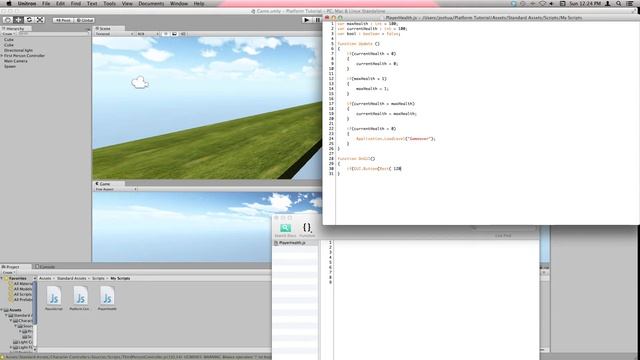This screenshot has width=640, height=360.
Task: Toggle Scene view audio icon
Action: (x=183, y=34)
